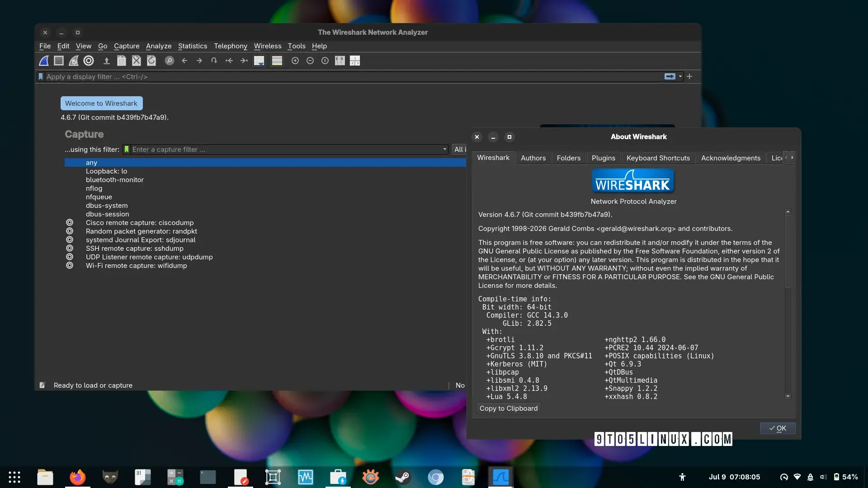
Task: Click the find packet magnifier icon
Action: click(170, 61)
